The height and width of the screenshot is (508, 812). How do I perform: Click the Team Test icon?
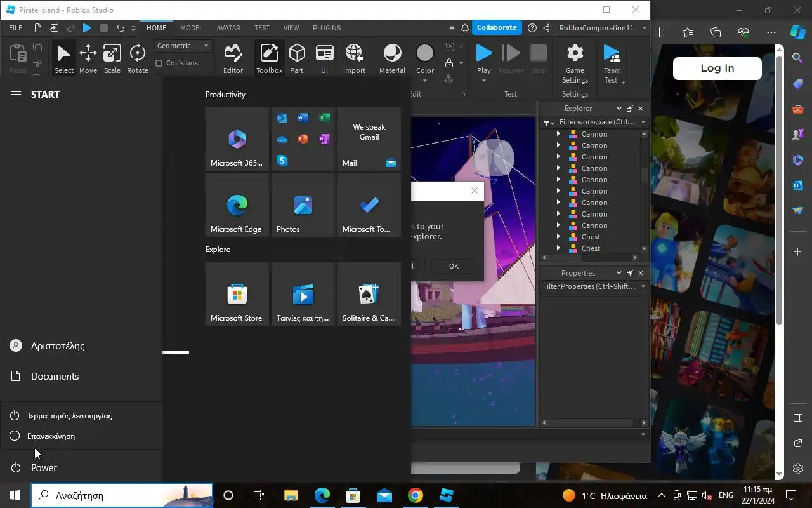(612, 55)
